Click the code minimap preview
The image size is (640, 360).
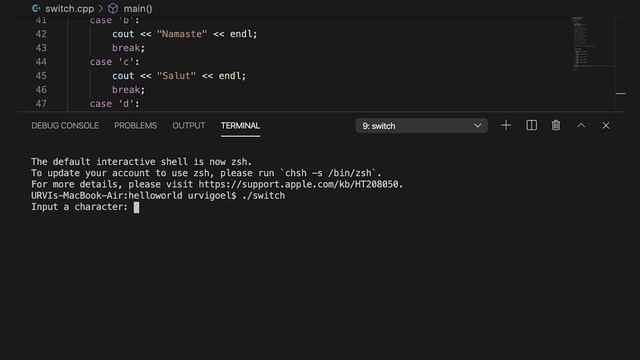584,43
